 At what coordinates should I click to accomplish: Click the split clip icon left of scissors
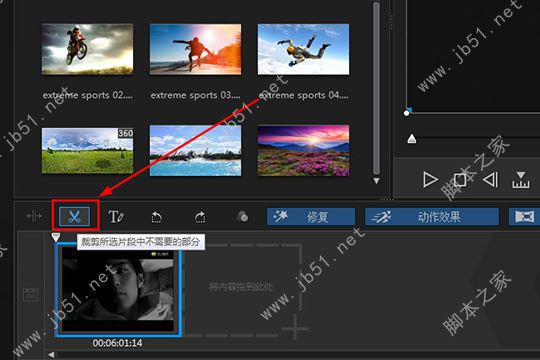tap(34, 216)
